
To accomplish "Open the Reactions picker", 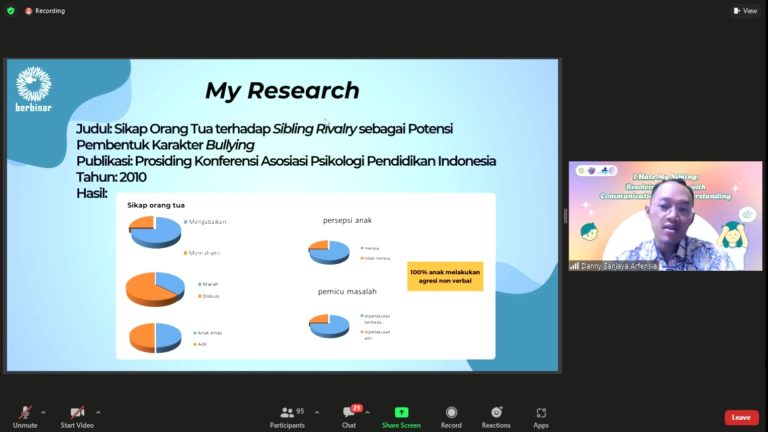I will (495, 415).
